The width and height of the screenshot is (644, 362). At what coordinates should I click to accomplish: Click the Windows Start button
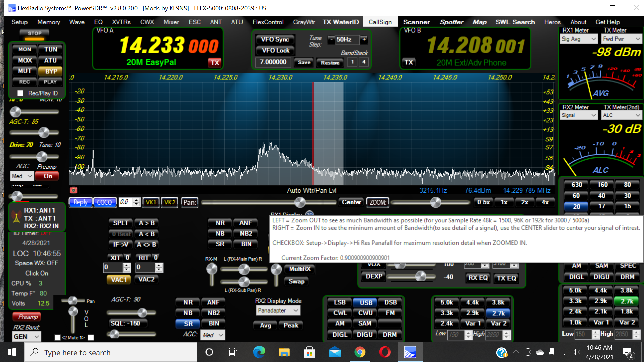(12, 352)
